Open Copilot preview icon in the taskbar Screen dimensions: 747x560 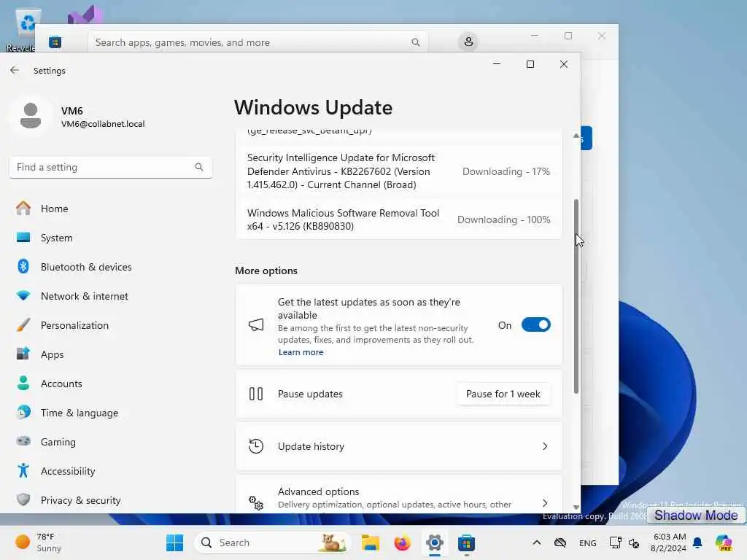point(724,542)
